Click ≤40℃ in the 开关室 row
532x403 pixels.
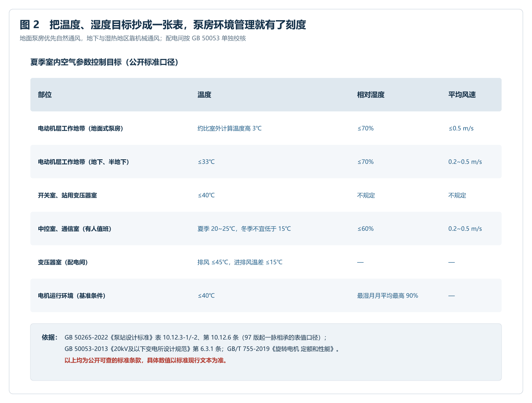[x=206, y=195]
